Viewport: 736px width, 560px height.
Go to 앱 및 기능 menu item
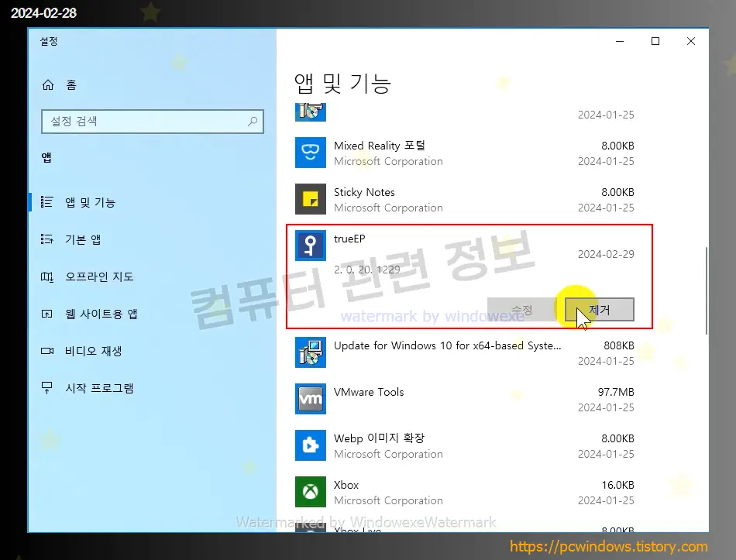[x=90, y=202]
